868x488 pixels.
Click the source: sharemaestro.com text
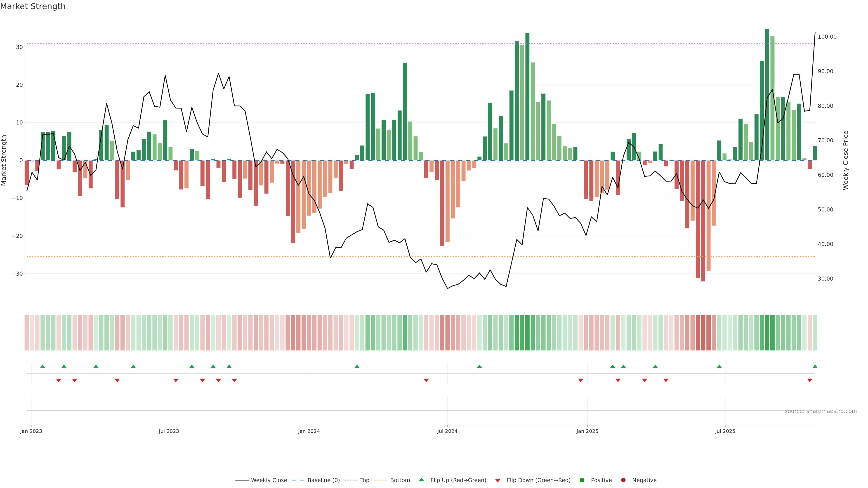click(821, 411)
